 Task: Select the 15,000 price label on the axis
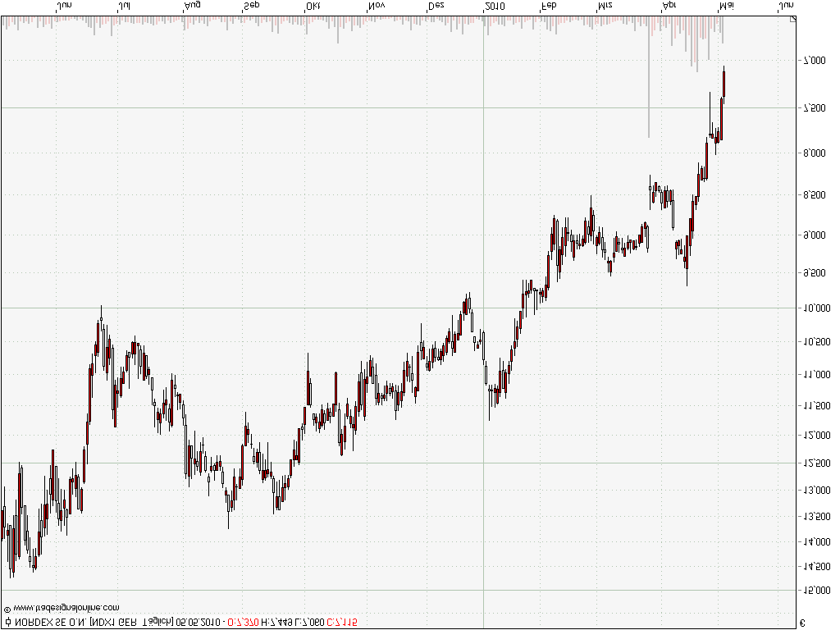[x=815, y=589]
